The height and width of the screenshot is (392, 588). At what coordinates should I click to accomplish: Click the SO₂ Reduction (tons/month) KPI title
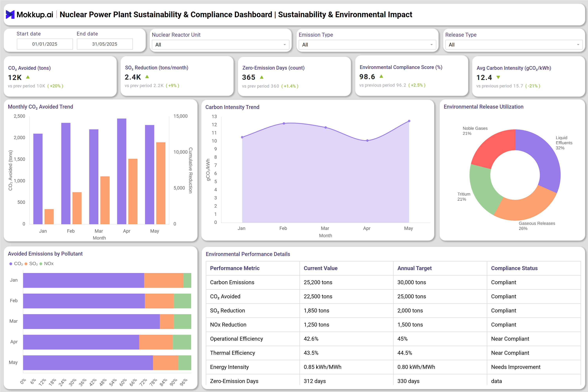click(x=157, y=68)
